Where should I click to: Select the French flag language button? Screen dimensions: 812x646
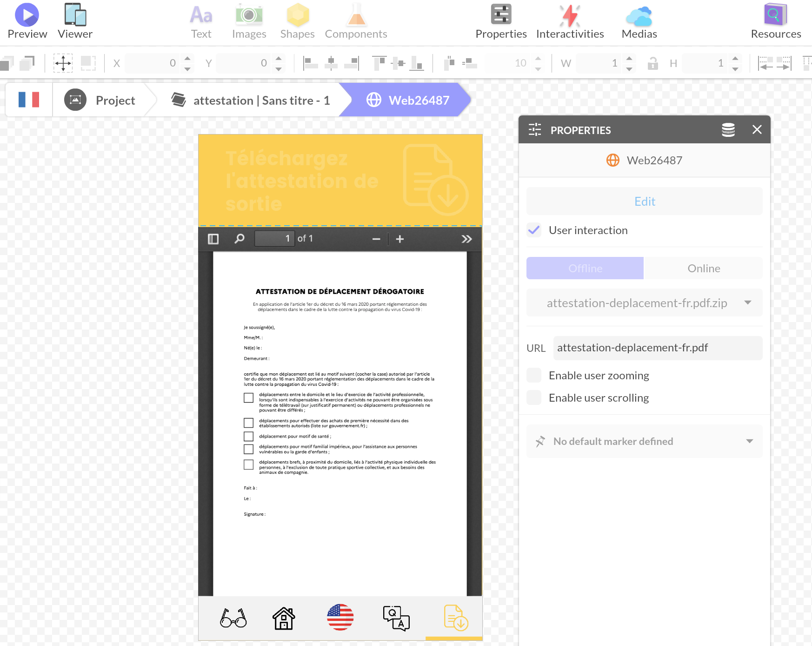point(29,100)
